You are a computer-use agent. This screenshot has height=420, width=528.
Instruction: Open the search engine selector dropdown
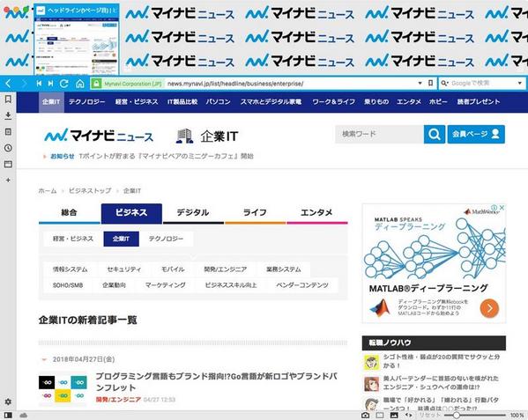pos(445,83)
